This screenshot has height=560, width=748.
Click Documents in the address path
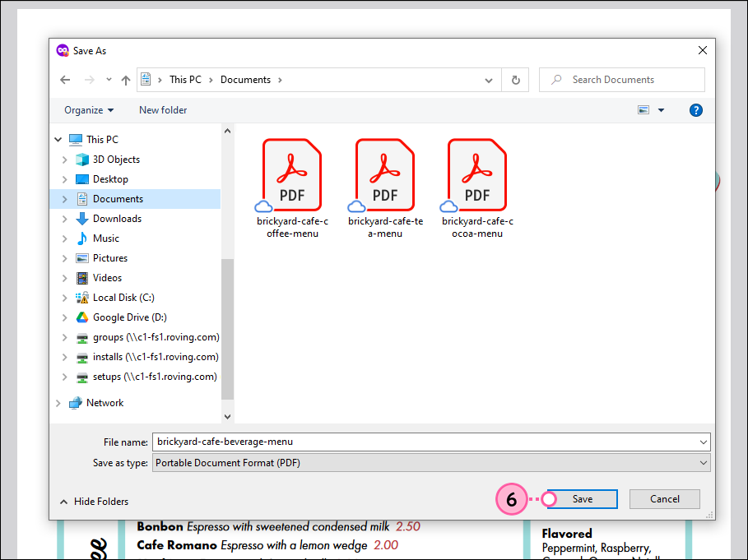click(x=245, y=80)
